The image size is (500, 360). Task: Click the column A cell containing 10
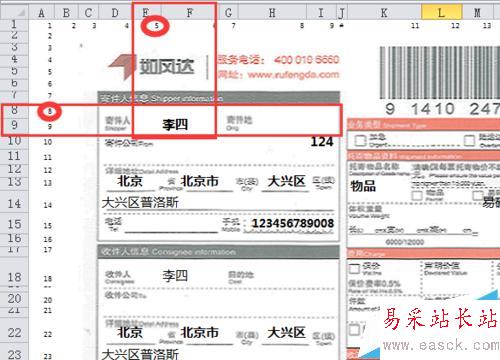pos(48,142)
